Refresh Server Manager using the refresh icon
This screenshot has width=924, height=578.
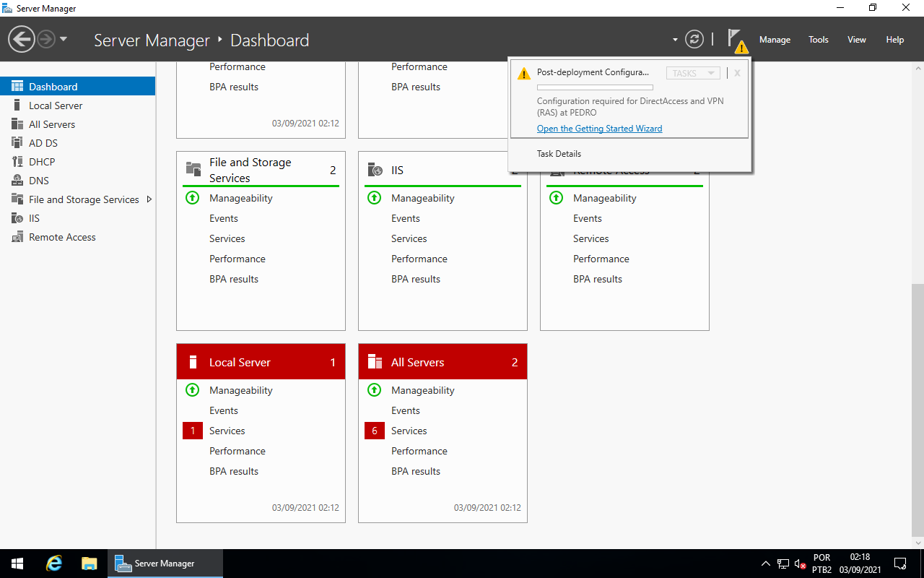[694, 39]
